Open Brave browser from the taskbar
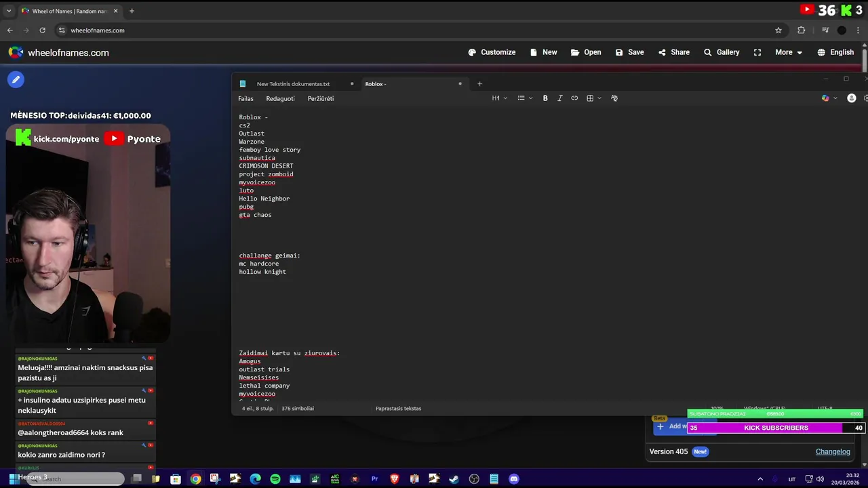868x488 pixels. [x=395, y=479]
